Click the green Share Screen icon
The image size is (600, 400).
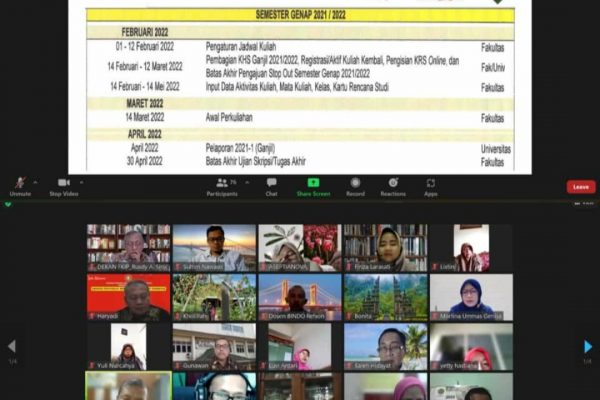click(313, 184)
